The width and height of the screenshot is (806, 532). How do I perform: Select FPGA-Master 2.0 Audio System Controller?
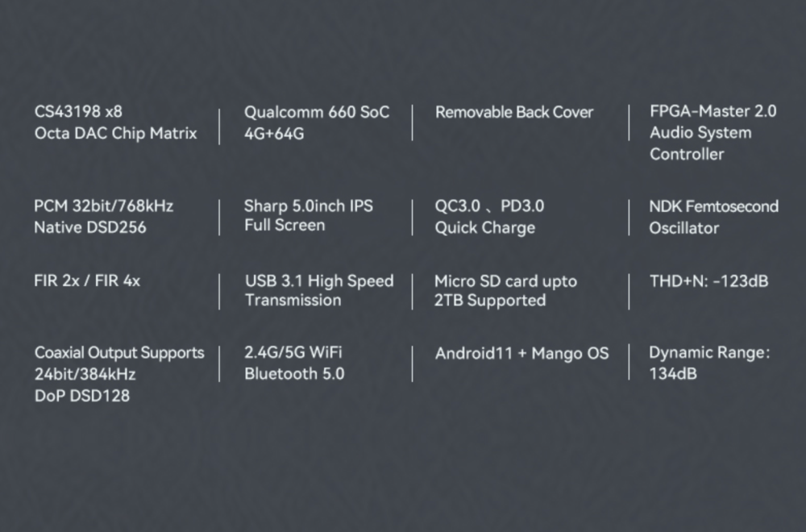pos(713,133)
